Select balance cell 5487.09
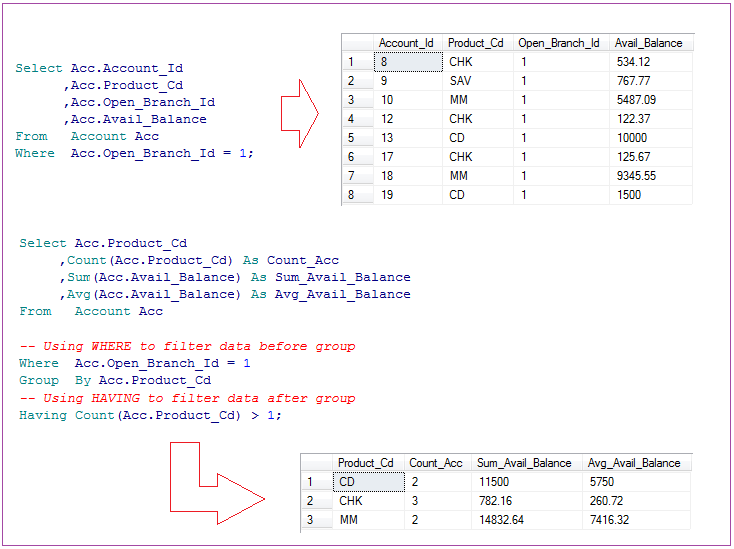This screenshot has height=549, width=734. click(651, 100)
